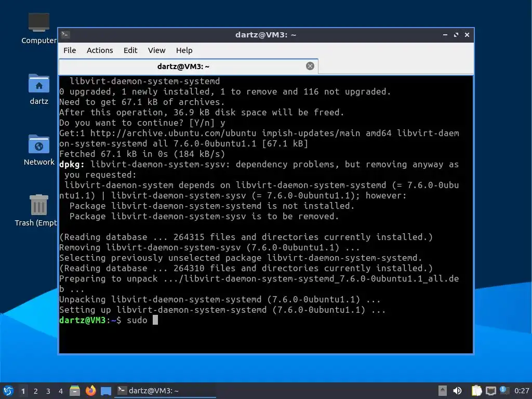
Task: Click 'Removing libvirt-daemon-system-sysv' line
Action: point(209,247)
